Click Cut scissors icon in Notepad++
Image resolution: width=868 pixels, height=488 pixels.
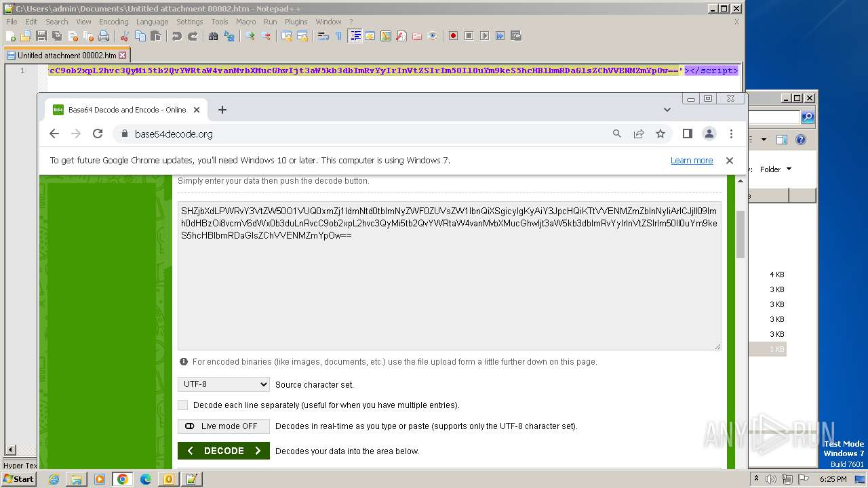124,36
